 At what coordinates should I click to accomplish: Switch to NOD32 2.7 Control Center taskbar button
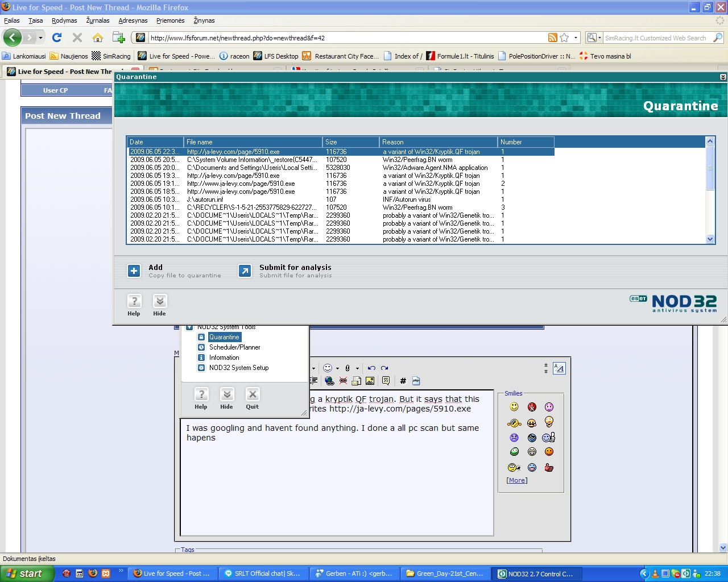point(537,573)
